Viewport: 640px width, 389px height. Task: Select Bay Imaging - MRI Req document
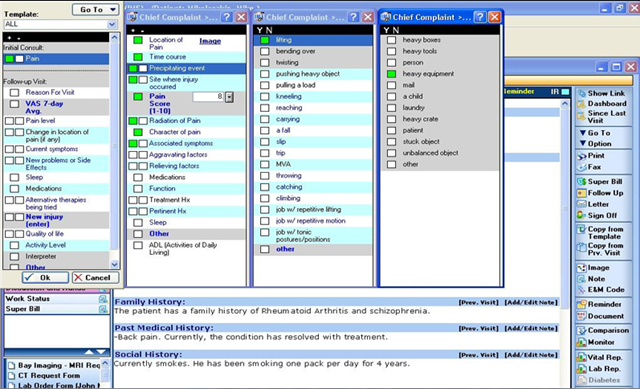point(59,365)
